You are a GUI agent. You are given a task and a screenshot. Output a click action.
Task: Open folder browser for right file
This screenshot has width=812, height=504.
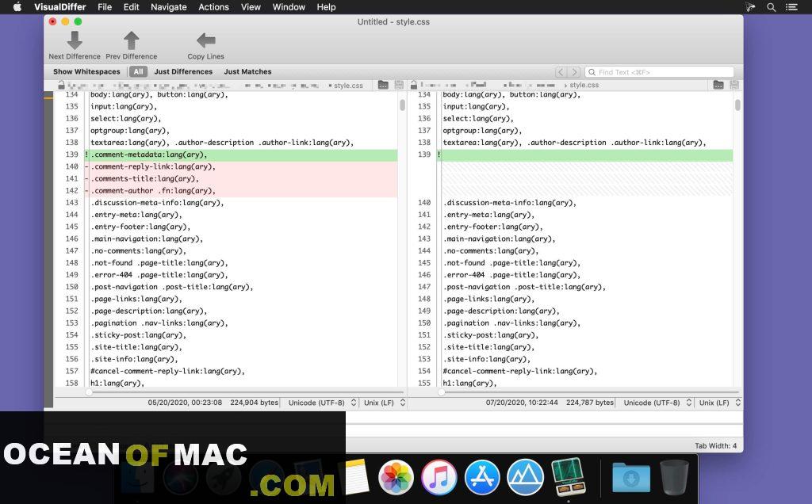(718, 85)
